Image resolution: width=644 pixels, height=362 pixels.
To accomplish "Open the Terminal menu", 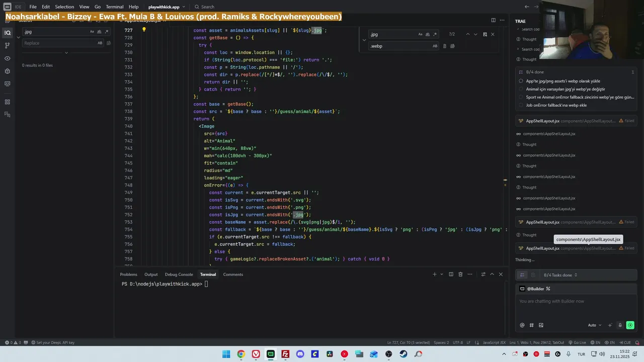I will pos(114,7).
